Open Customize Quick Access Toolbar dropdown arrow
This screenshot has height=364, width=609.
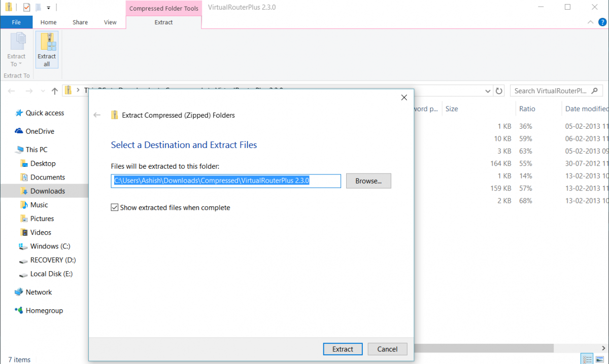(x=48, y=8)
